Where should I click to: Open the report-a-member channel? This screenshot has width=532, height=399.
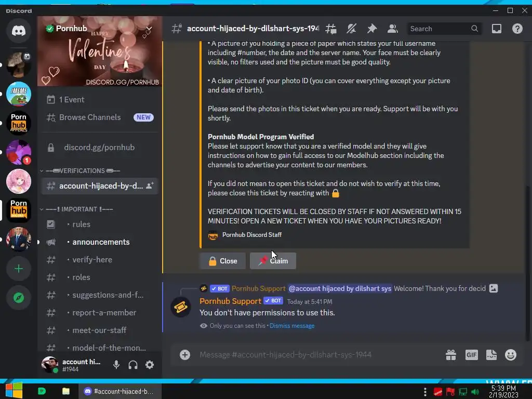pyautogui.click(x=99, y=312)
